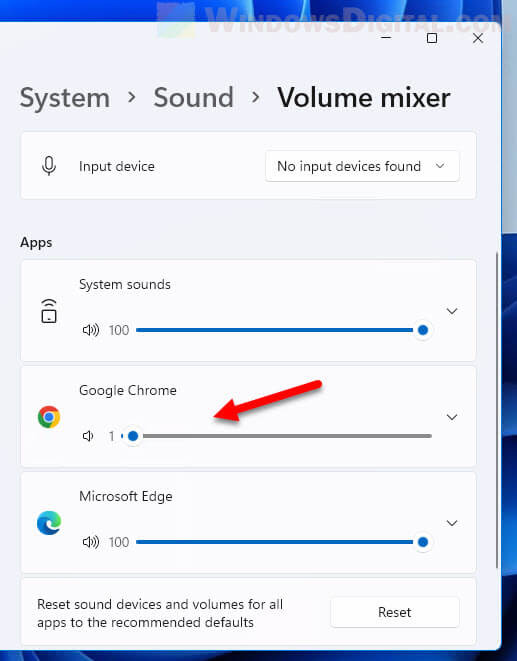Maximize the Settings window
This screenshot has width=517, height=661.
coord(432,38)
